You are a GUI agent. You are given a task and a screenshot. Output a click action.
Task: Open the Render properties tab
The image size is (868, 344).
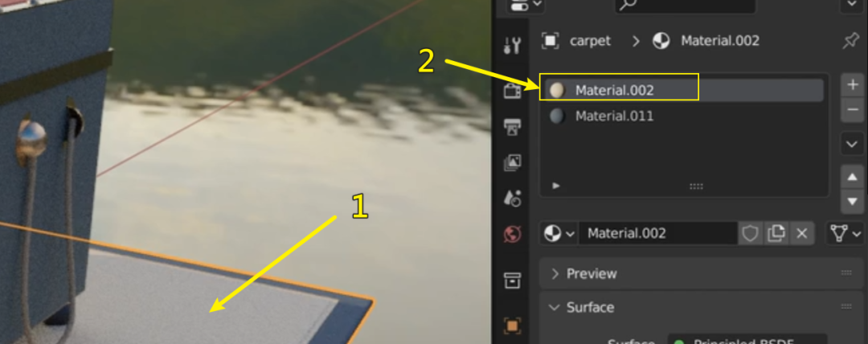(512, 90)
